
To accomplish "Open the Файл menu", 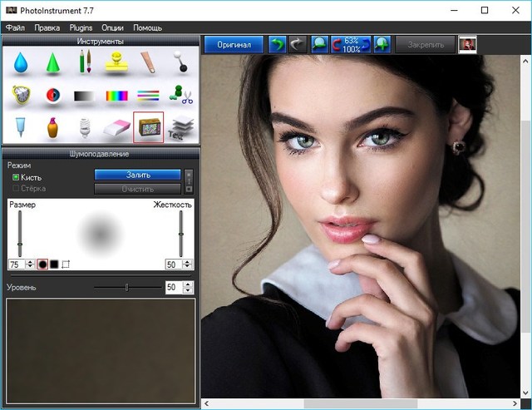I will point(14,27).
